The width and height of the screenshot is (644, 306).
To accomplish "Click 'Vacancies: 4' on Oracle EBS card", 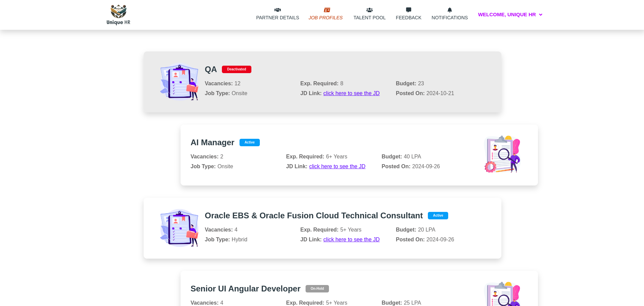I will (x=221, y=230).
